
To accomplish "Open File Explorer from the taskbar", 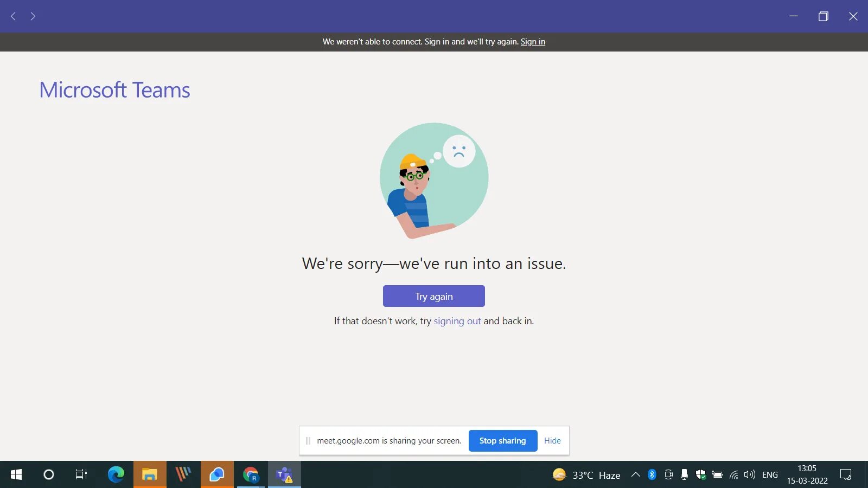I will tap(150, 475).
